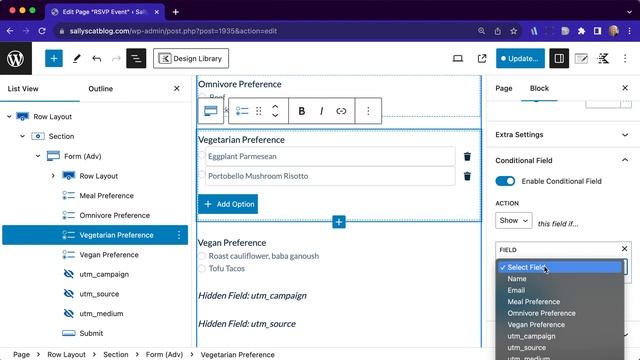
Task: Select Meal Preference in list view
Action: point(107,196)
